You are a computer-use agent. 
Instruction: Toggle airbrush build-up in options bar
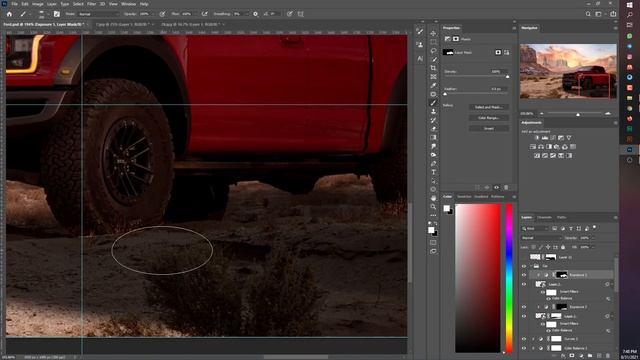pos(204,14)
